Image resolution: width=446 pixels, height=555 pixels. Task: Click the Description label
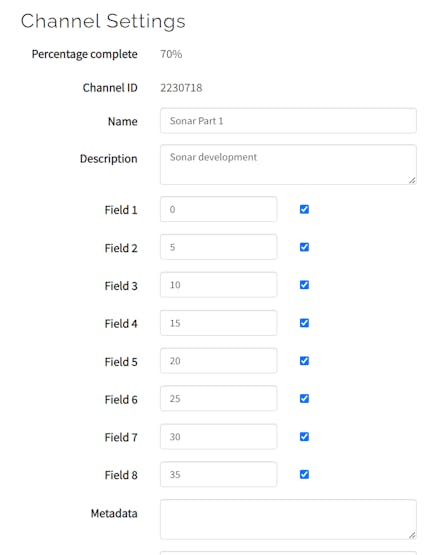coord(109,159)
